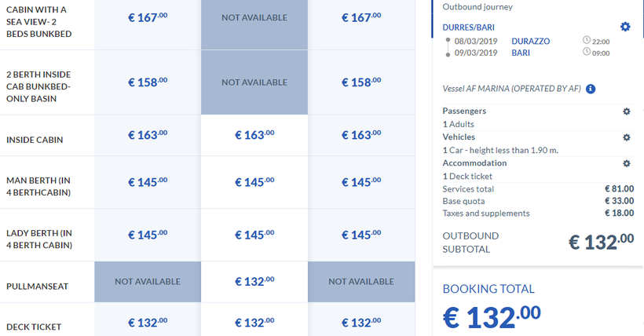This screenshot has height=336, width=644.
Task: Click gear icon next to DURRES/BARI route
Action: [x=625, y=27]
